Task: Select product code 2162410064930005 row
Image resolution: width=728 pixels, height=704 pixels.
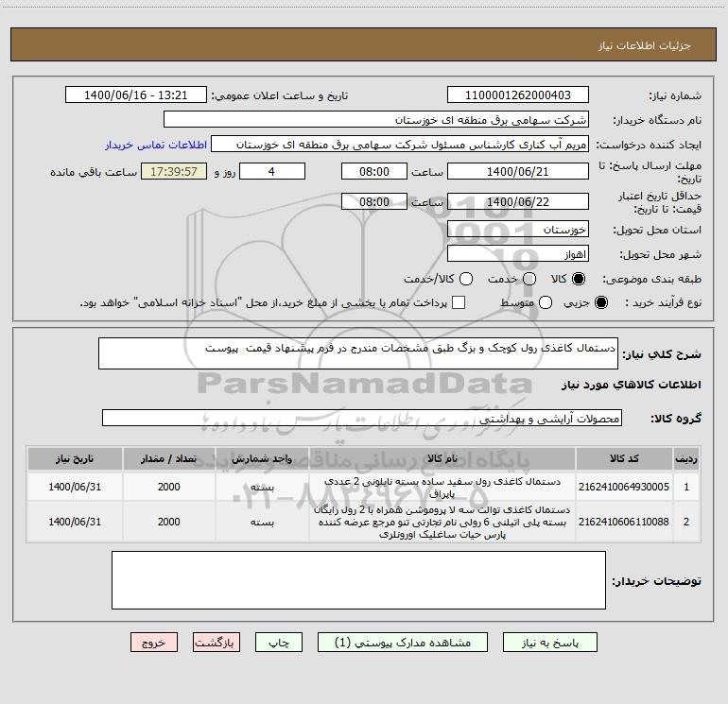Action: 364,487
